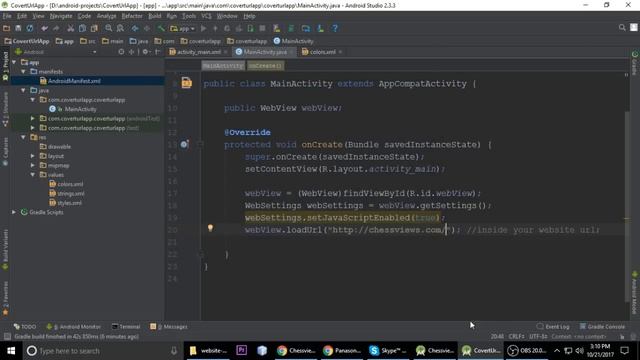The width and height of the screenshot is (640, 360).
Task: Click the Copy toolbar icon
Action: [82, 28]
